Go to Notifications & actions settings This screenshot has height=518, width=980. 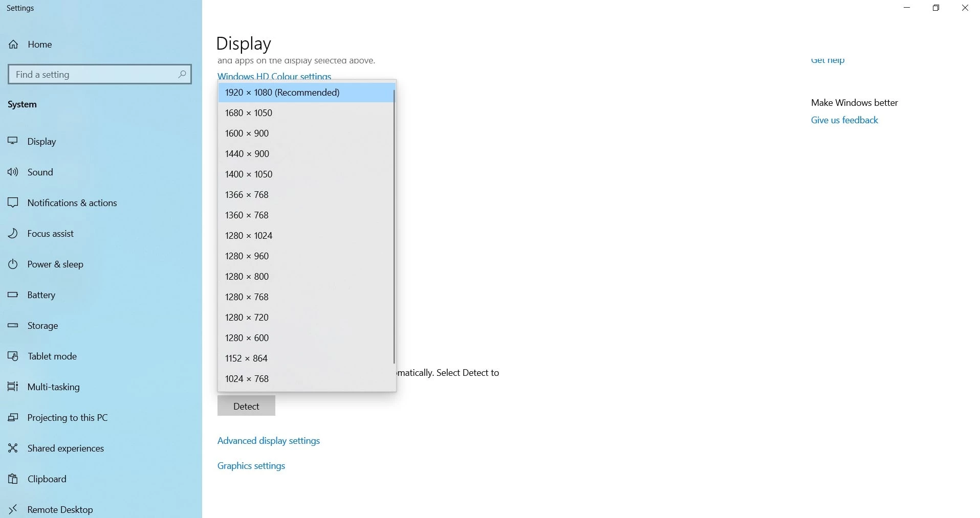coord(101,202)
